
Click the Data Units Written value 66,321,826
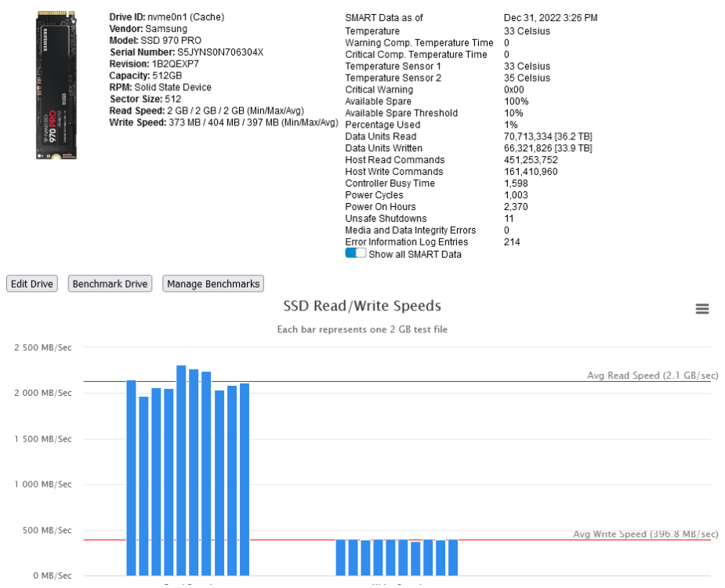[x=548, y=148]
